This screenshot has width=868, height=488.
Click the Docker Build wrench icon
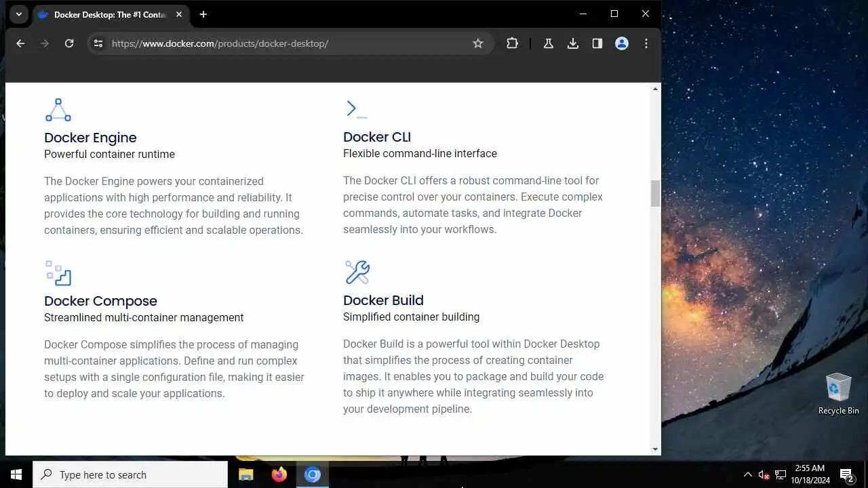(357, 272)
